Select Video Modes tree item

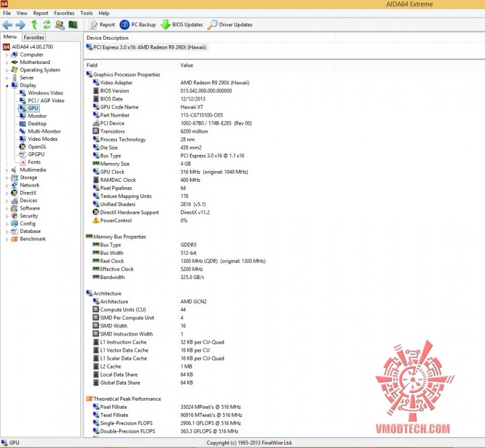[42, 139]
